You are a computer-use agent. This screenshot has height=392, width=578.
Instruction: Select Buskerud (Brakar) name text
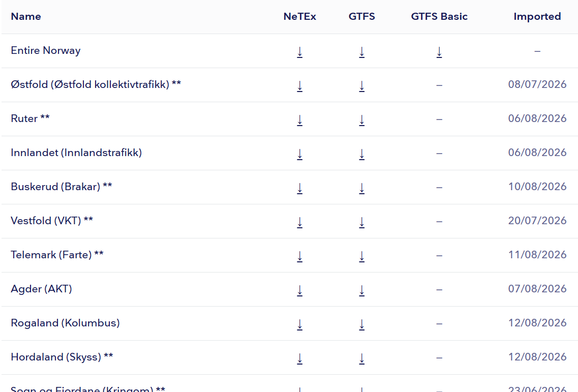tap(61, 187)
